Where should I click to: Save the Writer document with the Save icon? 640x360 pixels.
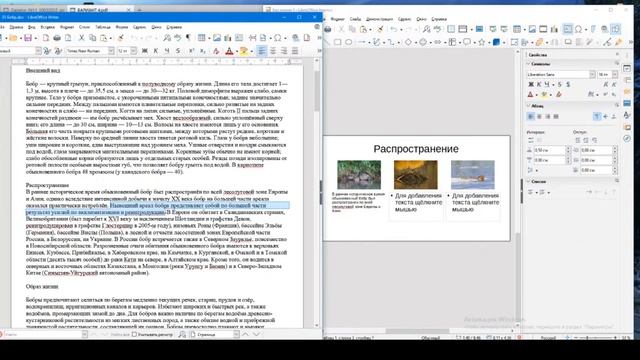[28, 38]
